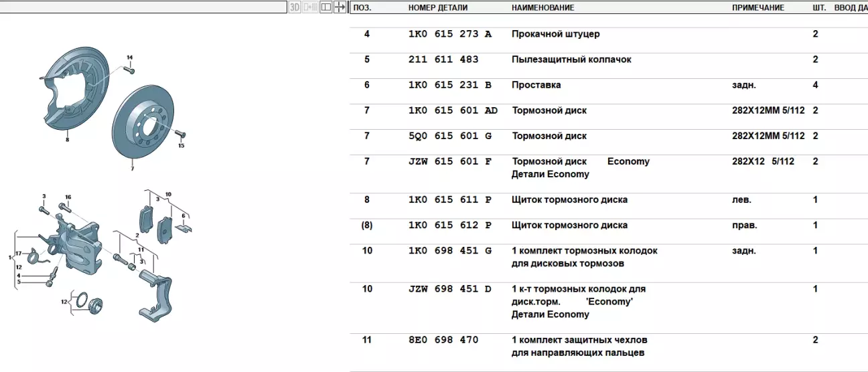The height and width of the screenshot is (372, 868).
Task: Select part number 5Q0 615 601 G
Action: coord(450,136)
